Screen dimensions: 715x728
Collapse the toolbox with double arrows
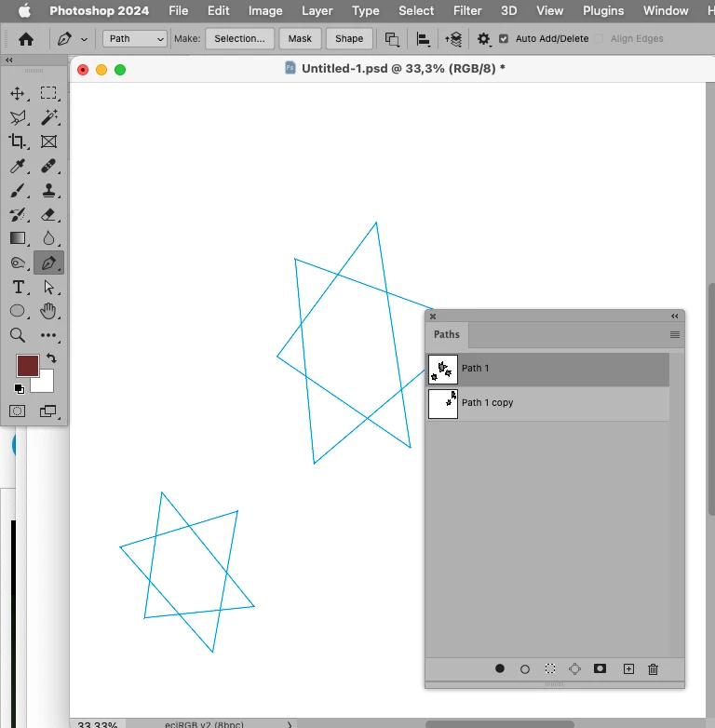pos(8,60)
